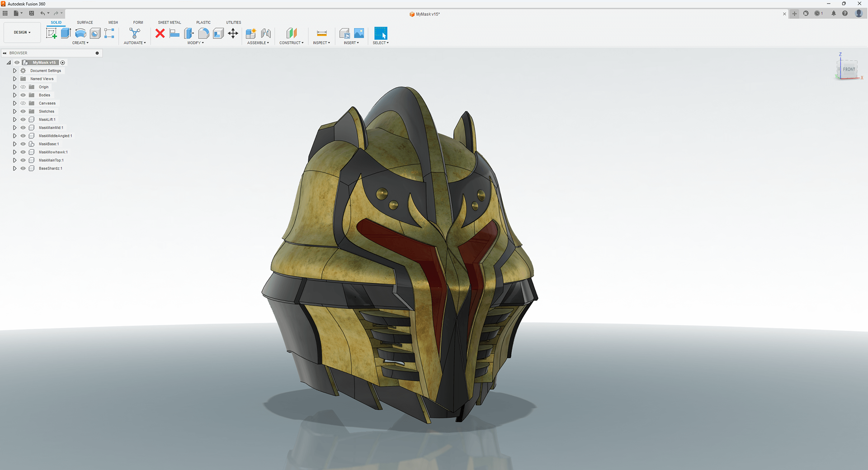Switch to the SHEET METAL tab
This screenshot has height=470, width=868.
[x=169, y=22]
